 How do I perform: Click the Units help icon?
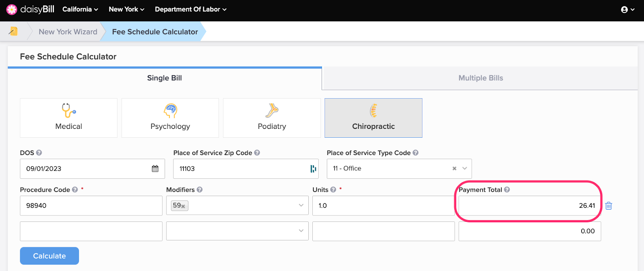[333, 190]
